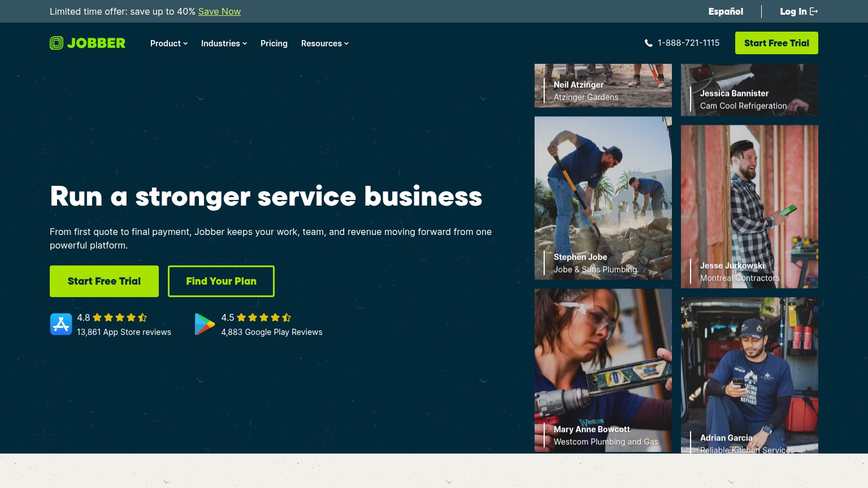Open the Adrian Garcia photo card
The width and height of the screenshot is (868, 488).
(749, 376)
